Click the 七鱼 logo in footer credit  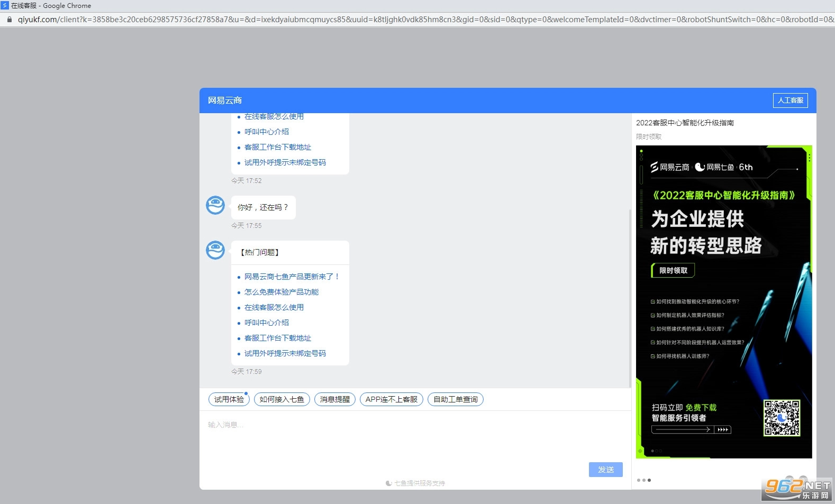(x=388, y=483)
